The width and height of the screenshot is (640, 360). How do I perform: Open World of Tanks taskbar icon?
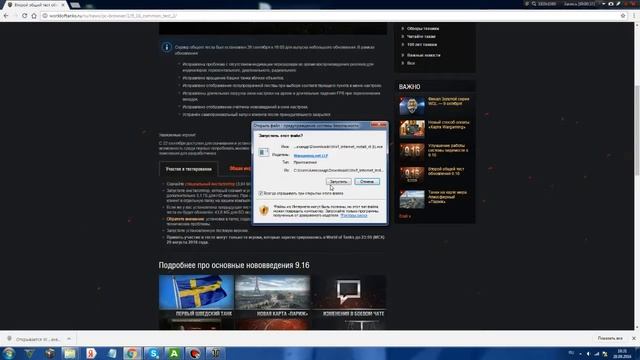coord(215,353)
